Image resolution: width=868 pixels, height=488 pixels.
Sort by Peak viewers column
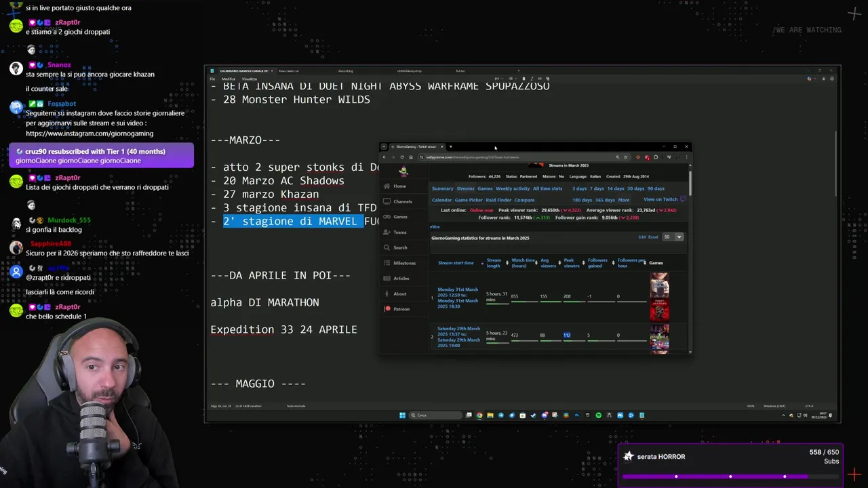572,263
